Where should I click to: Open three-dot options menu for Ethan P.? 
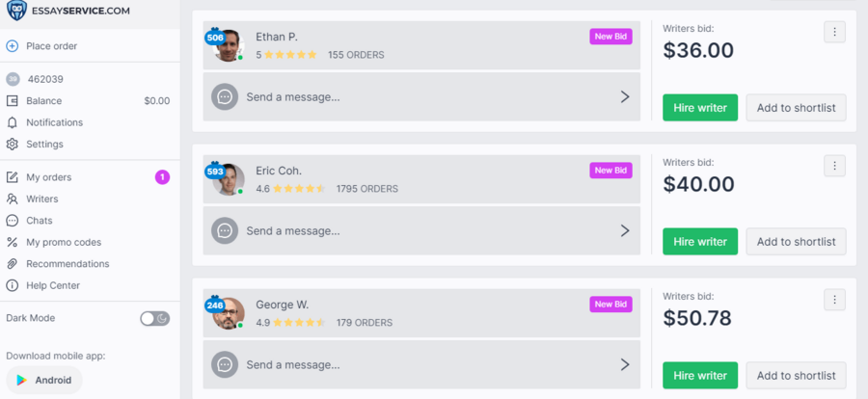click(835, 32)
